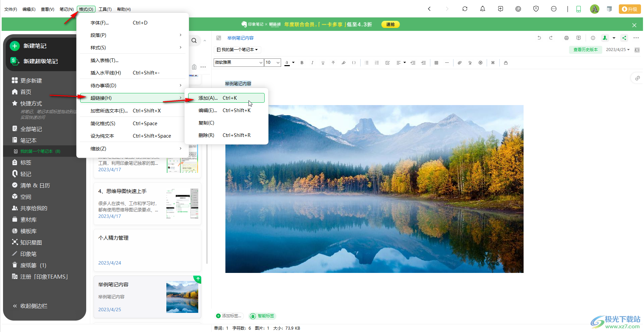Open the font family dropdown 微软雅黑
This screenshot has width=644, height=332.
tap(238, 62)
